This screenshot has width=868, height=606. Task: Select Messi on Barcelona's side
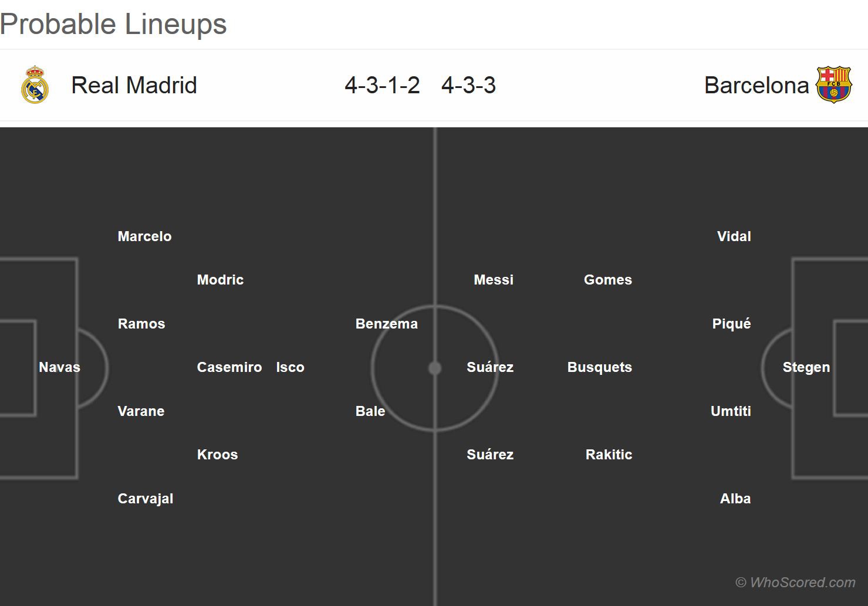point(494,280)
